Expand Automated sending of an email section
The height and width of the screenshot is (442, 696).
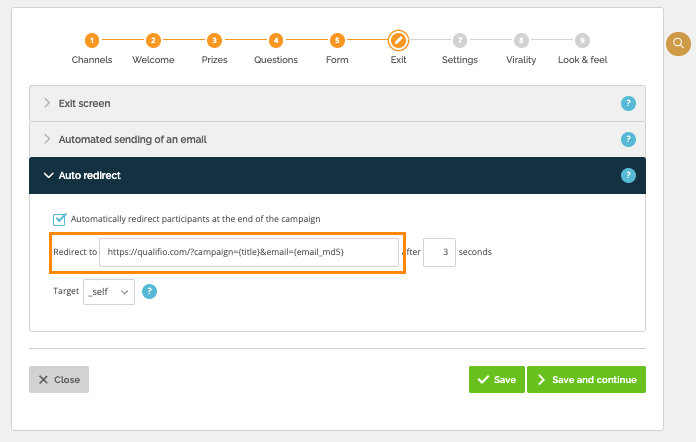337,139
